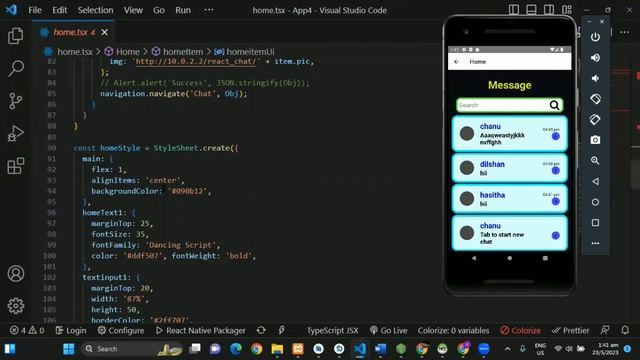
Task: Open emulator extended controls (three dots)
Action: [595, 243]
